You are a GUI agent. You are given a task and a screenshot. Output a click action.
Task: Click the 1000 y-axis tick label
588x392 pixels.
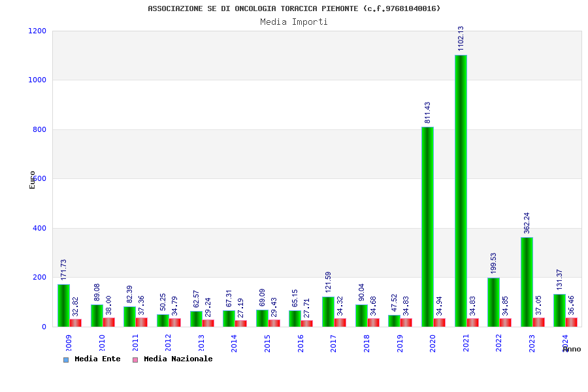[x=37, y=80]
